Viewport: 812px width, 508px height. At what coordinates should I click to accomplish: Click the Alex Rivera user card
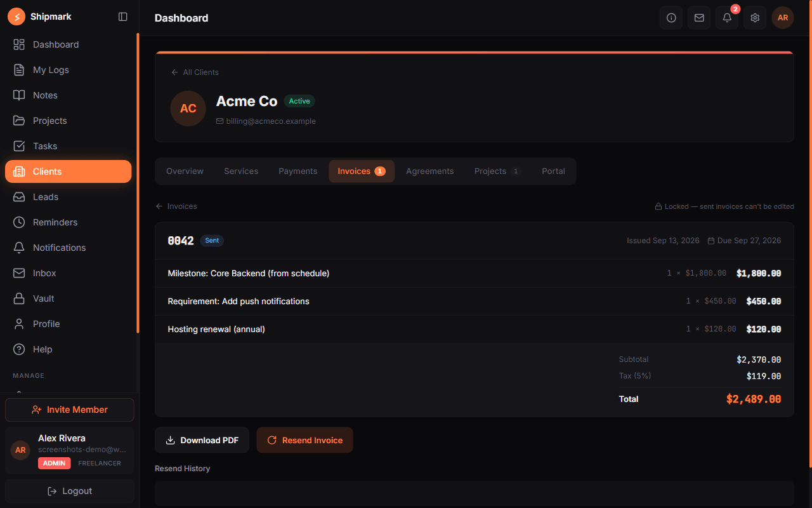(70, 450)
